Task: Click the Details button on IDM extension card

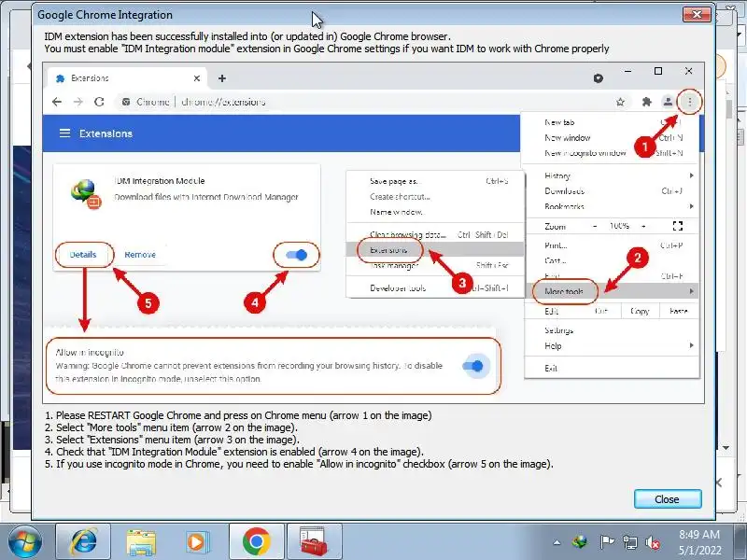Action: coord(83,255)
